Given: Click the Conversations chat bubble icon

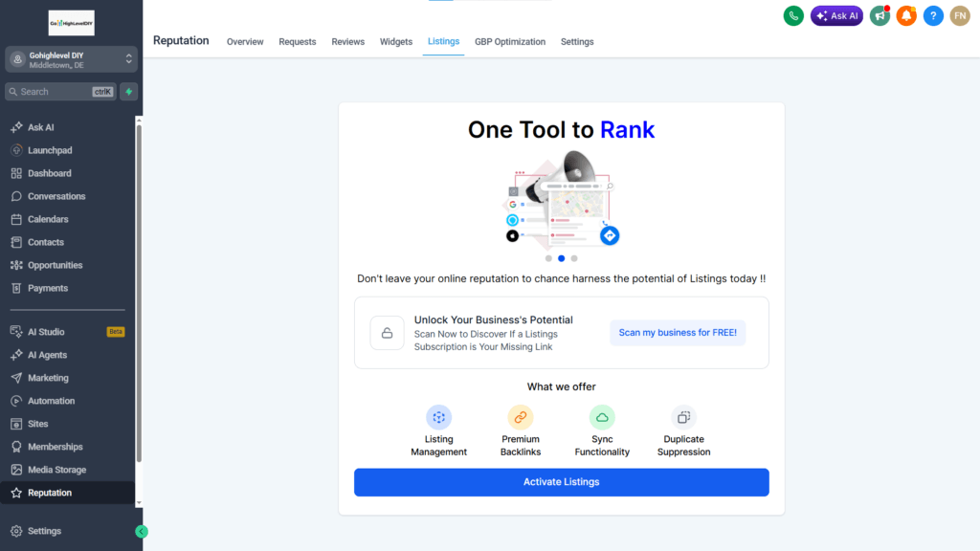Looking at the screenshot, I should point(16,196).
